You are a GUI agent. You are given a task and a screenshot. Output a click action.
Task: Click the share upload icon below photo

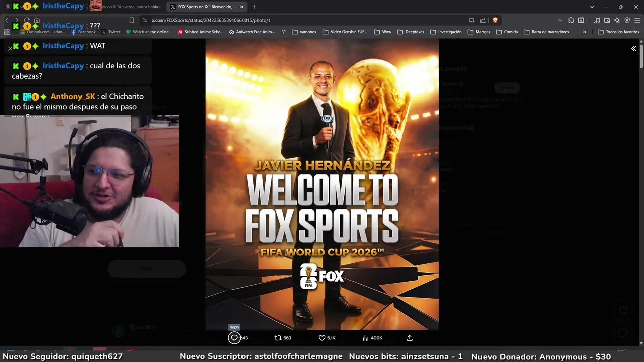(410, 338)
